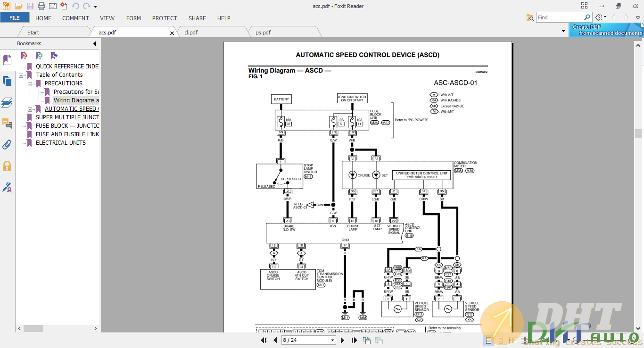Screen dimensions: 644x348
Task: Open the advanced folder search icon
Action: (x=530, y=17)
